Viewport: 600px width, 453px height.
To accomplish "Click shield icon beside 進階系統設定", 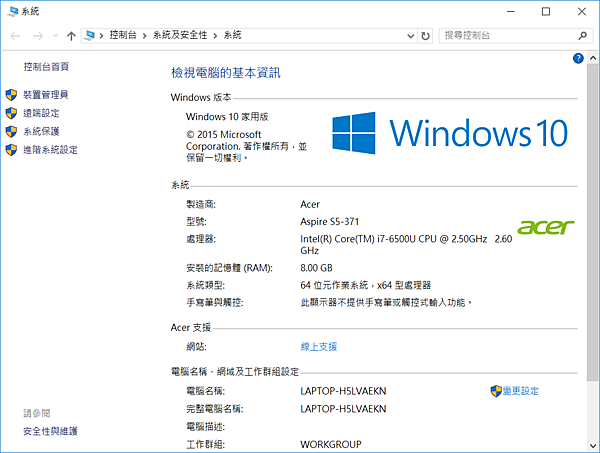I will [x=11, y=150].
